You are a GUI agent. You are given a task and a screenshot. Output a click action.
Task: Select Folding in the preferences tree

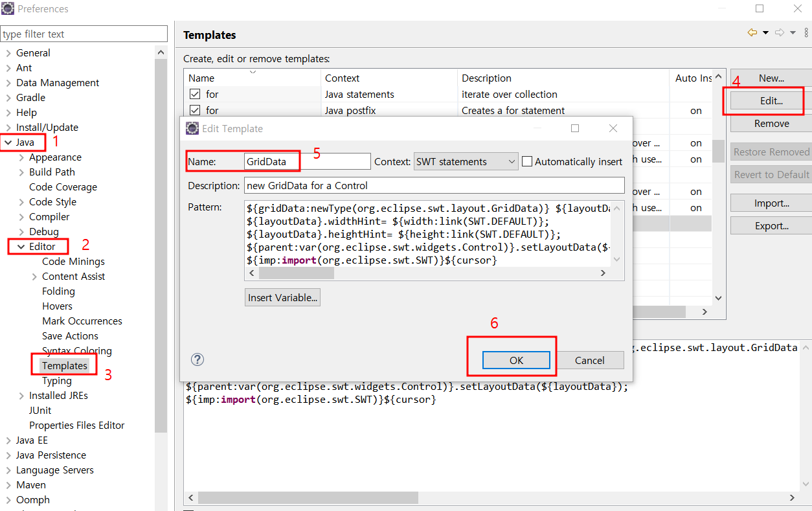click(58, 291)
